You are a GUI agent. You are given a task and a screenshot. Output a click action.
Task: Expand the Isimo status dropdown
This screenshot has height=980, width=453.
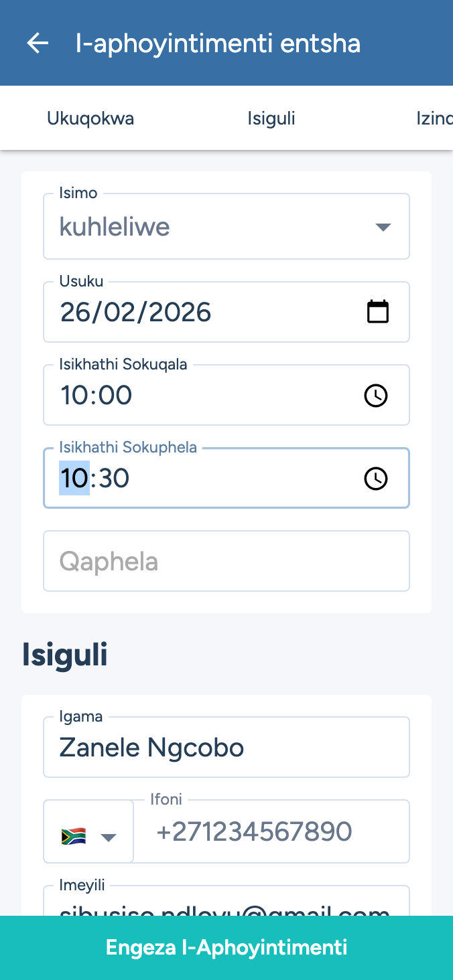pos(383,227)
